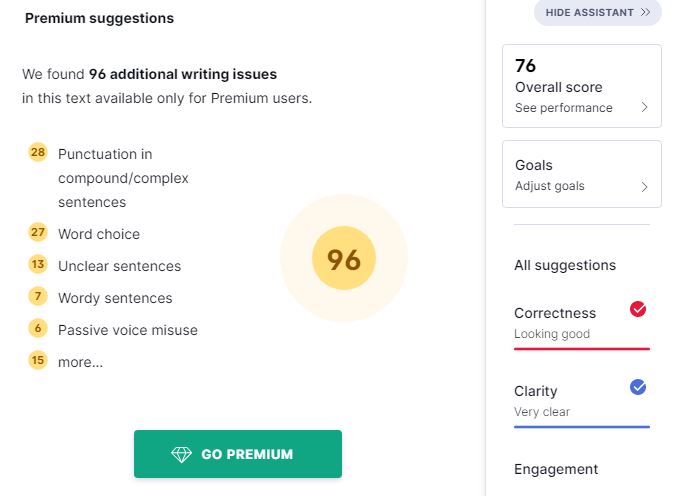Screen dimensions: 677x496
Task: Open the 76 Overall score card
Action: [x=582, y=86]
